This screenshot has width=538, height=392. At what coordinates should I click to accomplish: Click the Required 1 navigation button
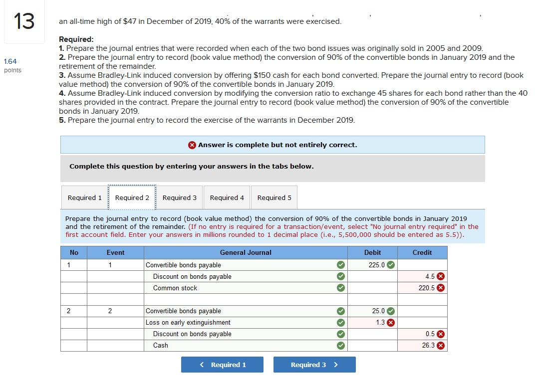222,365
